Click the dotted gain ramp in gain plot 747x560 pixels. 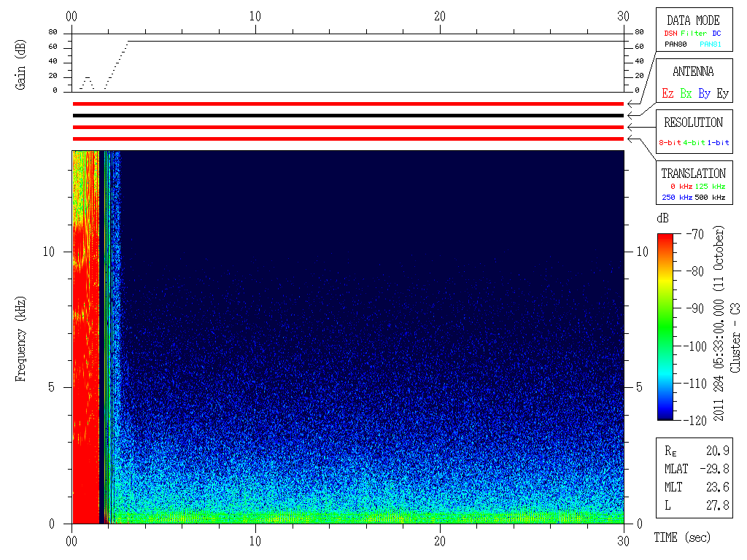[x=116, y=65]
